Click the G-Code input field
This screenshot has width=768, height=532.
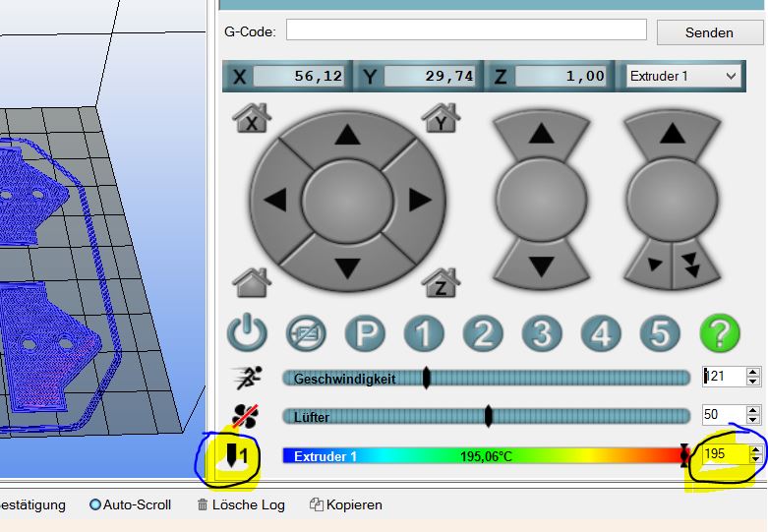coord(466,30)
